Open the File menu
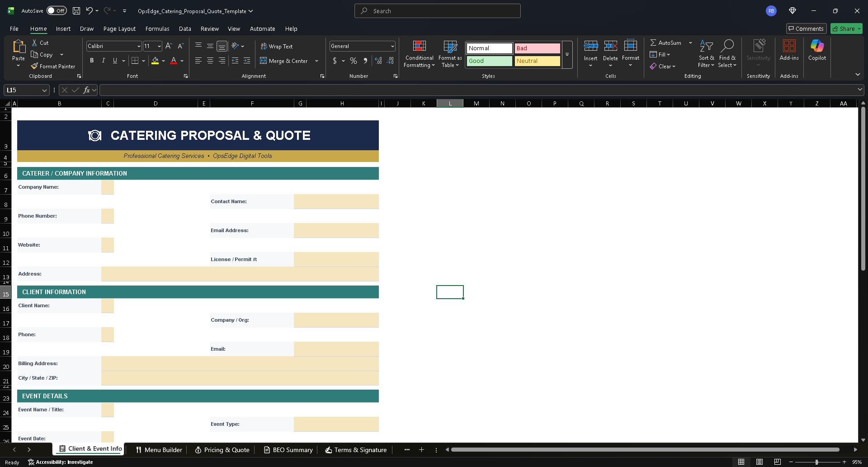868x467 pixels. pyautogui.click(x=14, y=29)
